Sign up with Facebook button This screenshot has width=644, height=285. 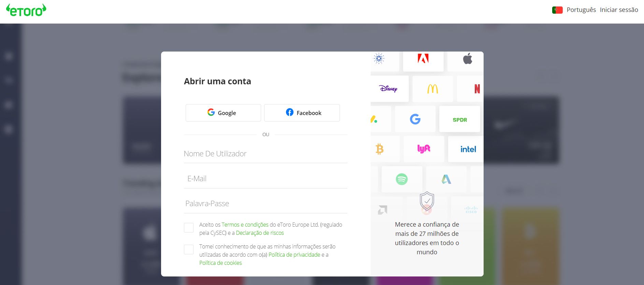[x=302, y=113]
